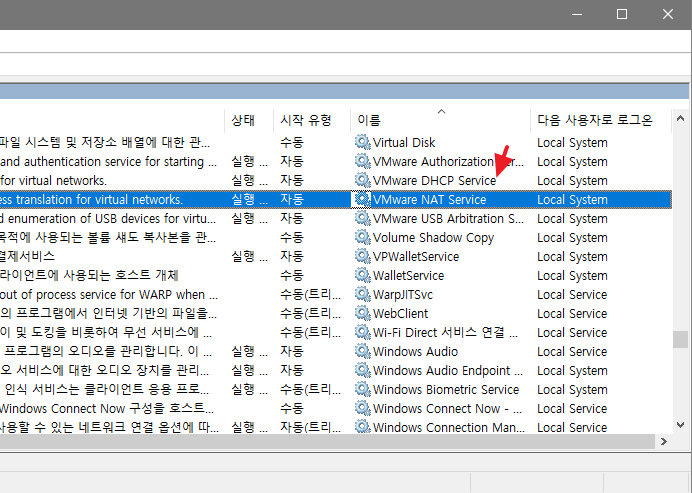This screenshot has width=692, height=493.
Task: Select the Windows Audio Endpoint service name
Action: (448, 370)
